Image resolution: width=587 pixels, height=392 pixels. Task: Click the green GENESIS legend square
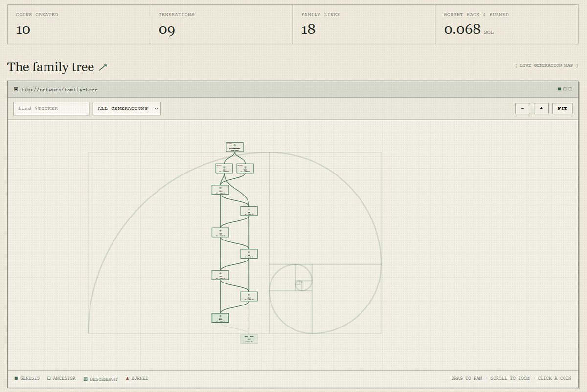16,378
